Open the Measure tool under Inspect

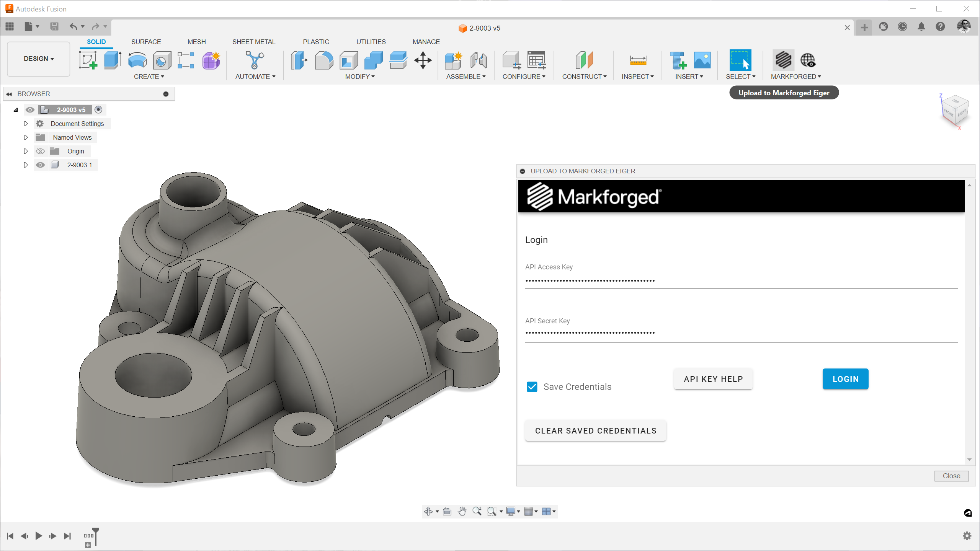coord(638,60)
